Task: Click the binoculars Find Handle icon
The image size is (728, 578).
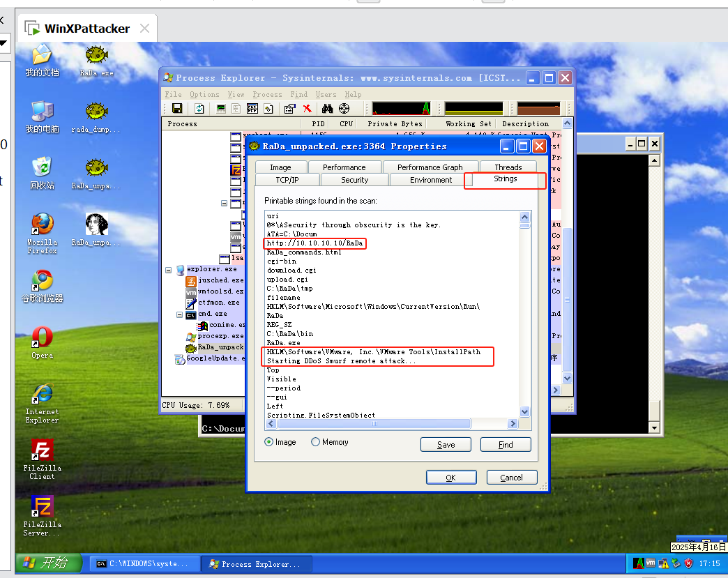Action: (327, 109)
